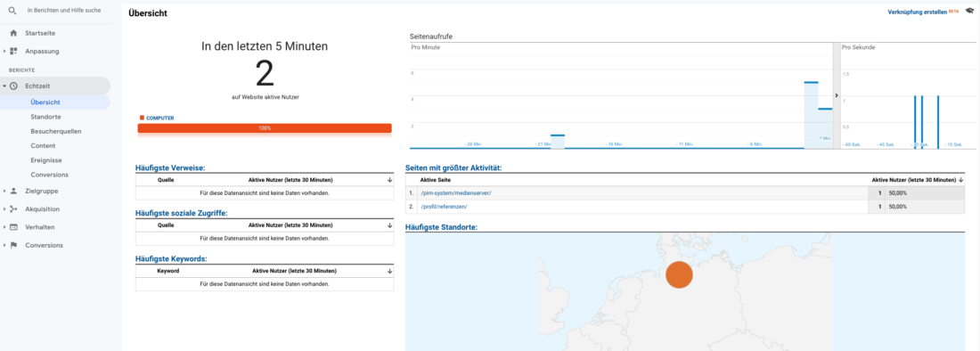Click the Zielgruppe person icon
This screenshot has height=351, width=980.
[x=13, y=192]
